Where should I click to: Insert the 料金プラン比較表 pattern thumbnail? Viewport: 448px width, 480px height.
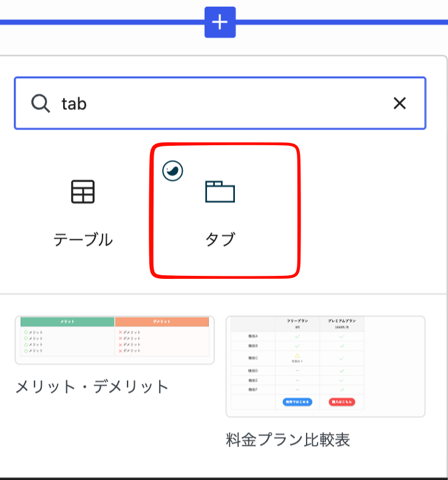point(325,366)
